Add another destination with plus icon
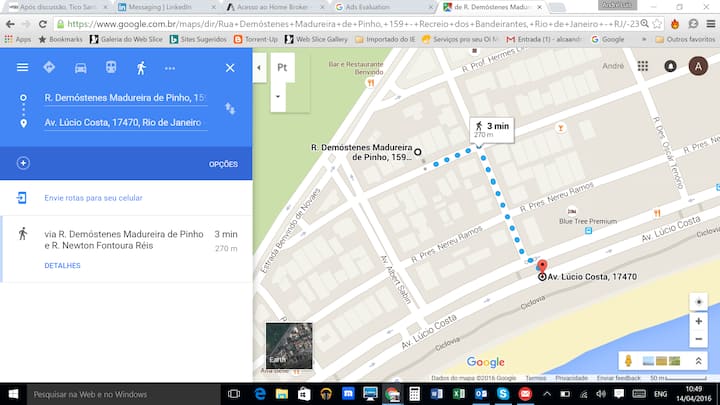Viewport: 720px width, 405px height. tap(23, 163)
